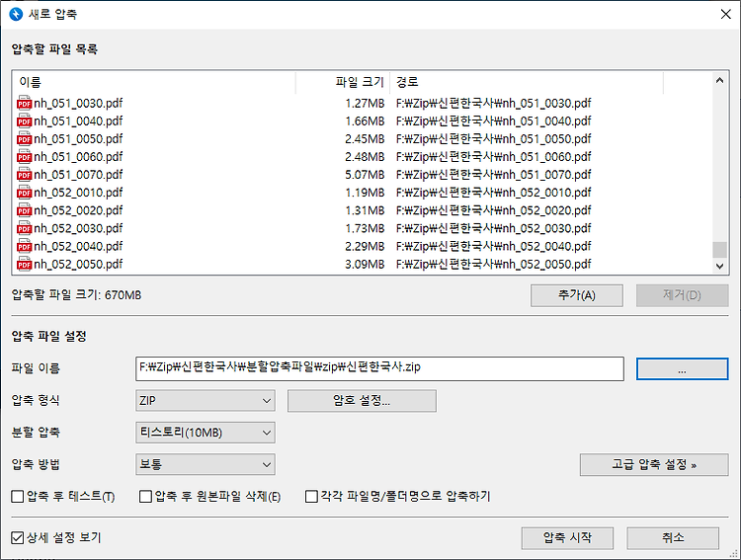The width and height of the screenshot is (741, 560).
Task: Click PDF icon of nh_052_0050.pdf
Action: pos(24,264)
